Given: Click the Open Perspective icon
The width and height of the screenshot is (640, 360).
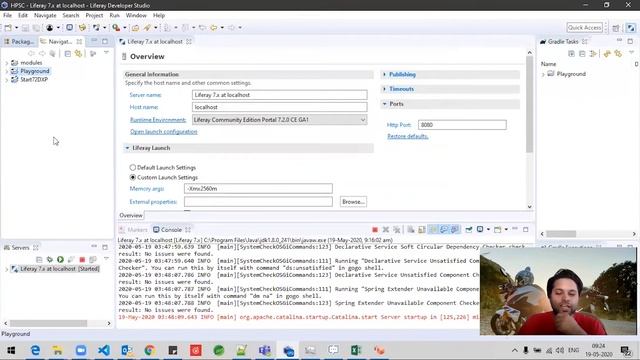Looking at the screenshot, I should pos(616,28).
